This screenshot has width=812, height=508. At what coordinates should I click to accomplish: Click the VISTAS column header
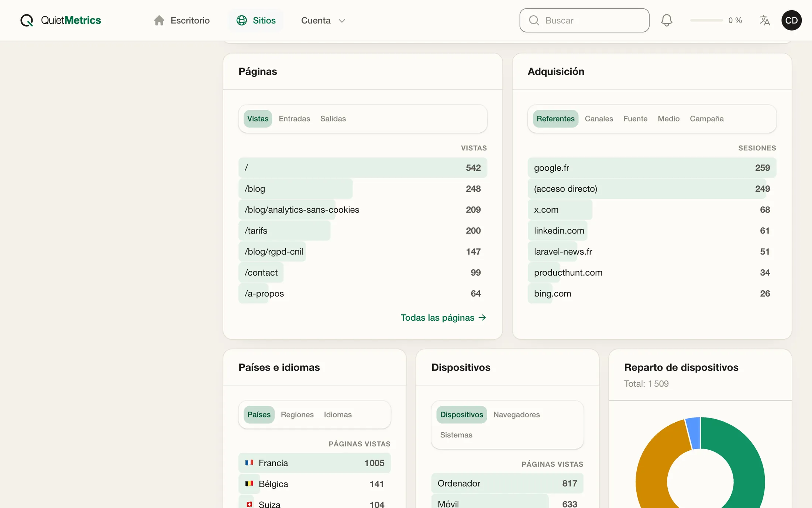coord(474,148)
